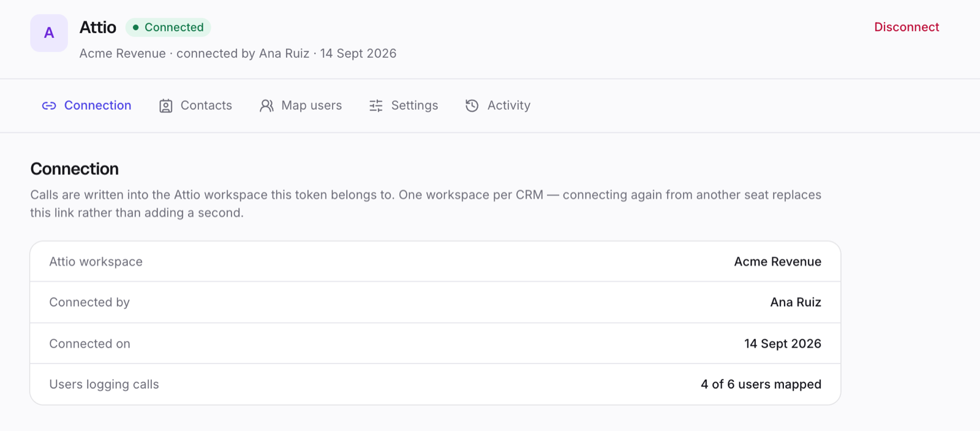Click the Settings sliders icon

click(x=376, y=106)
